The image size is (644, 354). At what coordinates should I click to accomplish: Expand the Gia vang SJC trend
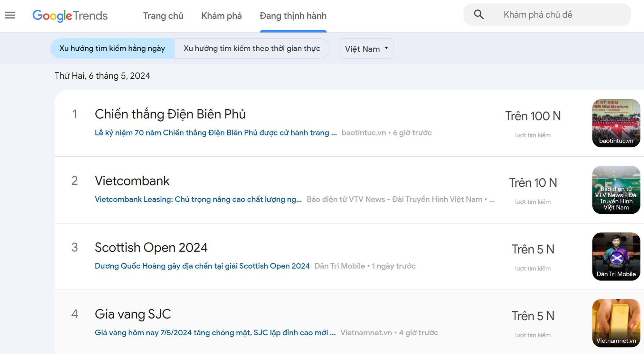click(133, 314)
